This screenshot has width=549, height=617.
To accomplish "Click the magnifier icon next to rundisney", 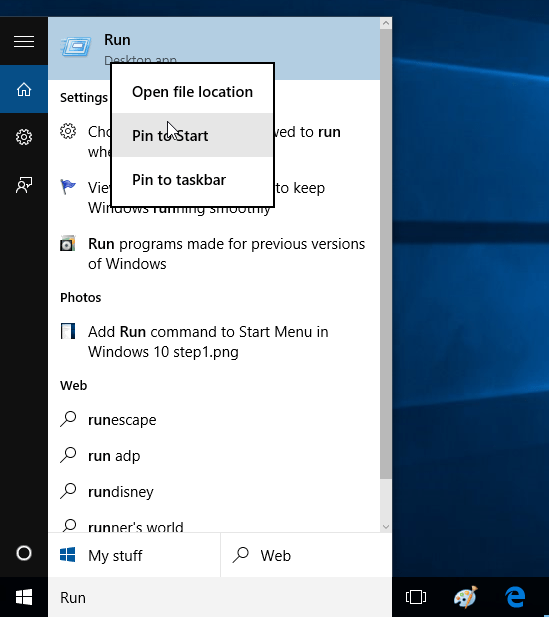I will (x=68, y=491).
